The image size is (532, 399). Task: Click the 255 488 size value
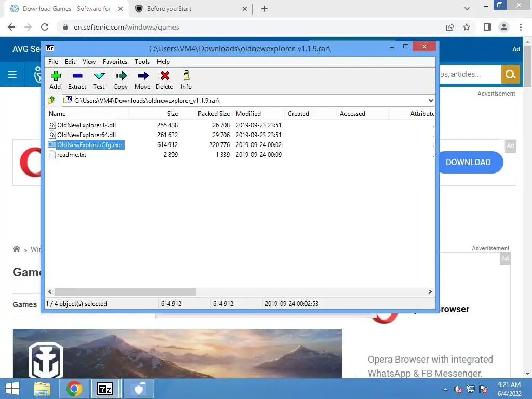point(167,125)
